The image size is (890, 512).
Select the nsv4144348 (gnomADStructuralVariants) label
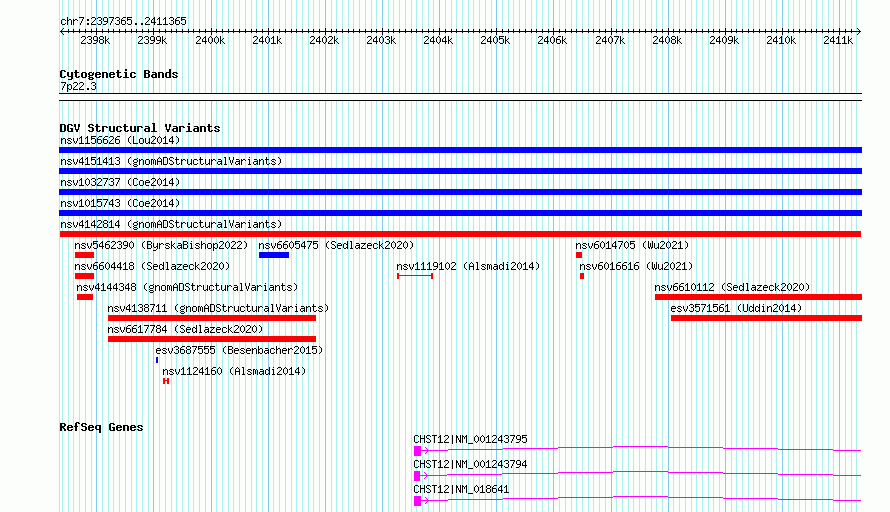pyautogui.click(x=187, y=287)
